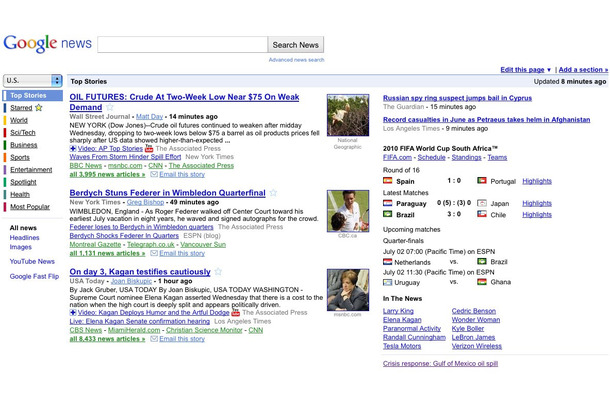The image size is (610, 400).
Task: Star the Oil Futures story
Action: click(110, 107)
